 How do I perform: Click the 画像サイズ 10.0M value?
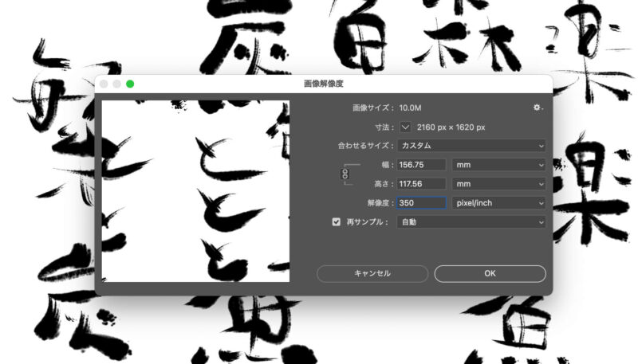[x=410, y=108]
